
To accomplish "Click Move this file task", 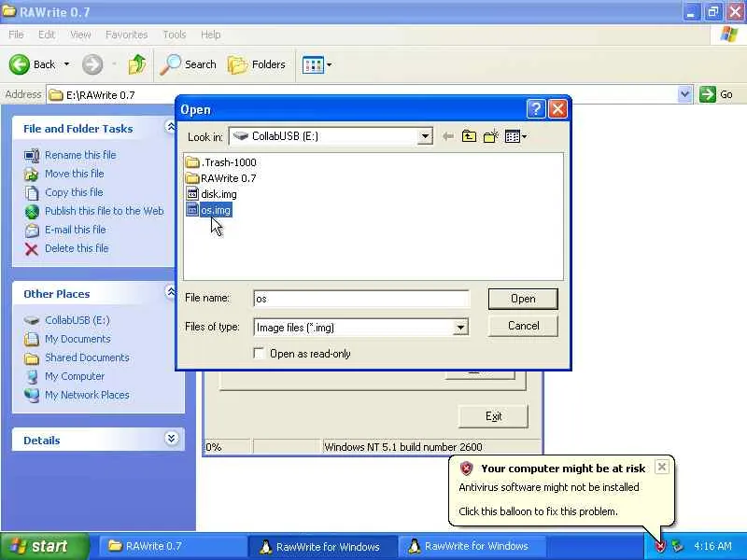I will (75, 174).
